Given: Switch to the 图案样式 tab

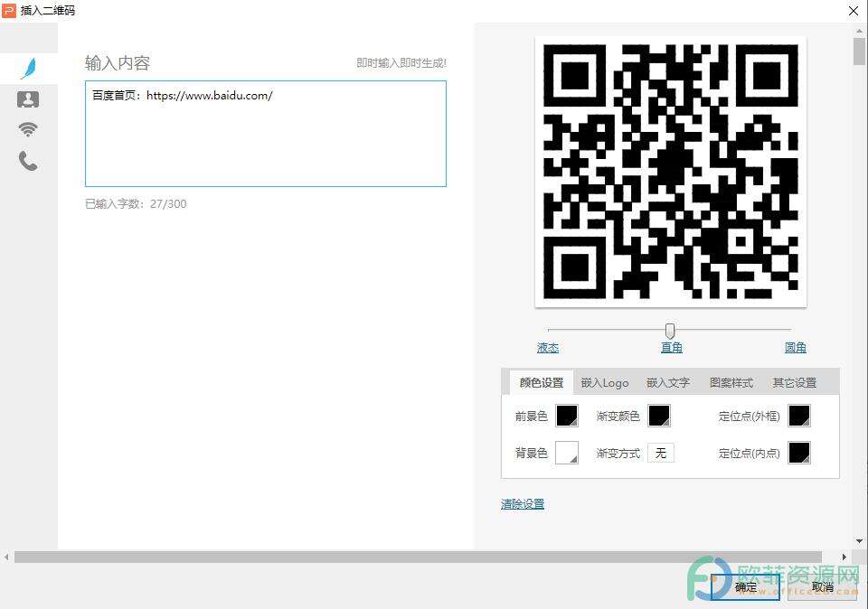Looking at the screenshot, I should (x=731, y=382).
